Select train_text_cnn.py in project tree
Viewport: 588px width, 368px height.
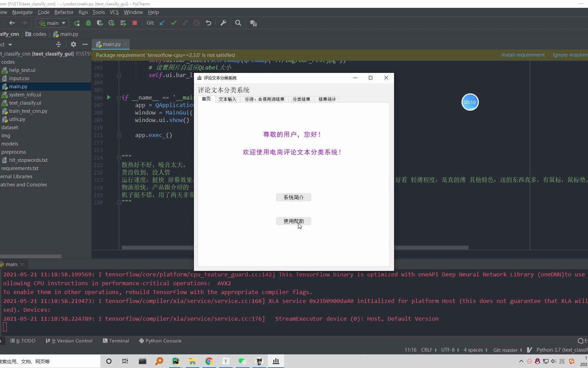[28, 111]
